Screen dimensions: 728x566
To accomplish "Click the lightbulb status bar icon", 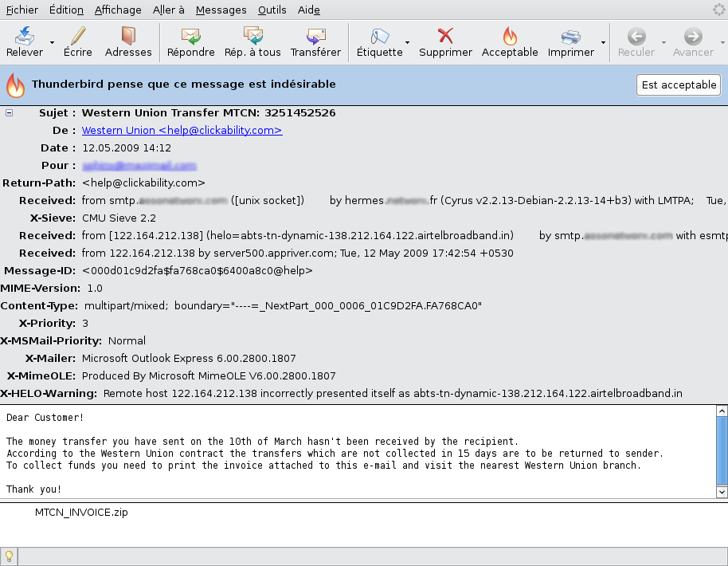I will [x=9, y=556].
